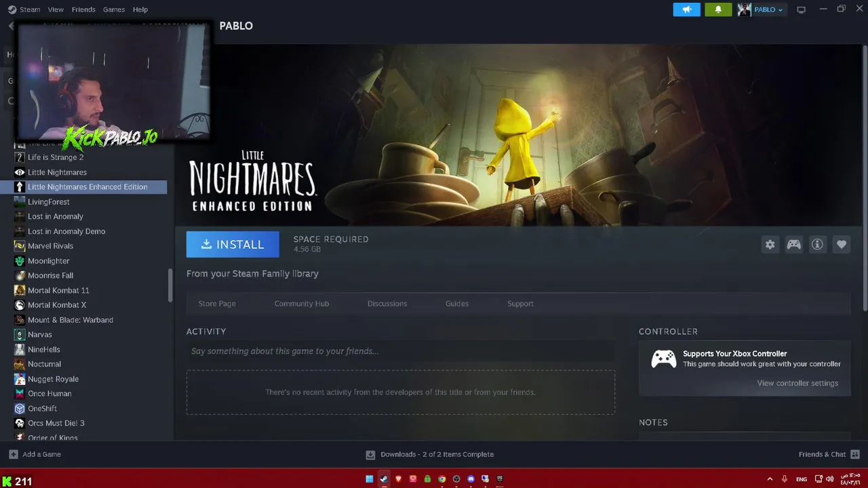Click the microphone icon in system tray
Image resolution: width=868 pixels, height=488 pixels.
tap(785, 479)
